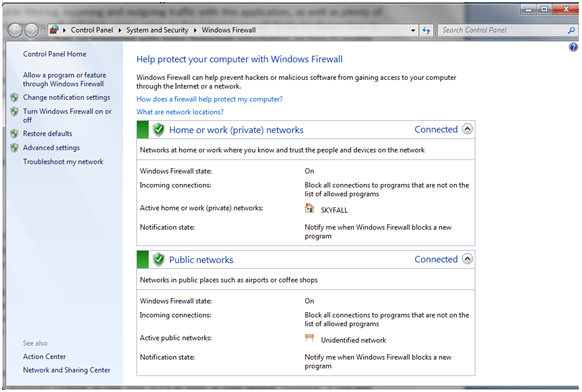Open Control Panel Home link
The width and height of the screenshot is (582, 392).
coord(55,54)
